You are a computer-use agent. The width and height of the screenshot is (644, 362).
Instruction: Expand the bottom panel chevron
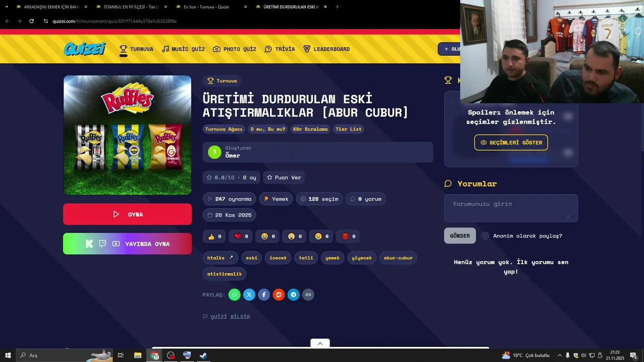(x=320, y=343)
